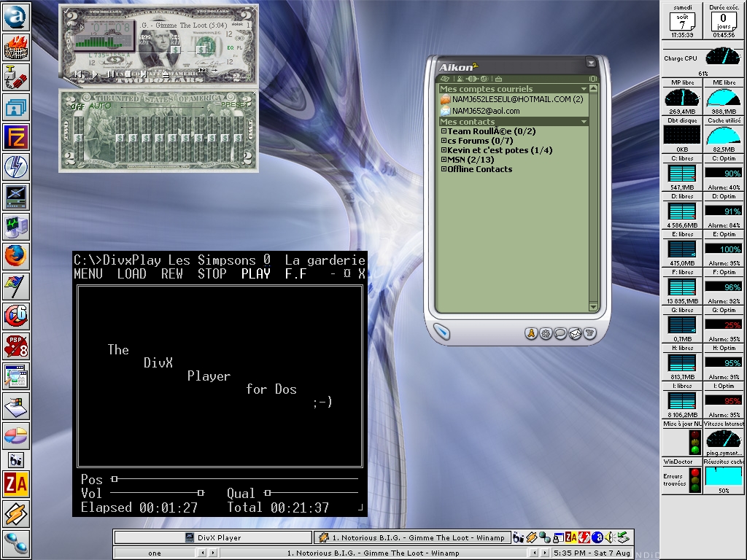Collapse the Mes contacts section

[x=584, y=122]
